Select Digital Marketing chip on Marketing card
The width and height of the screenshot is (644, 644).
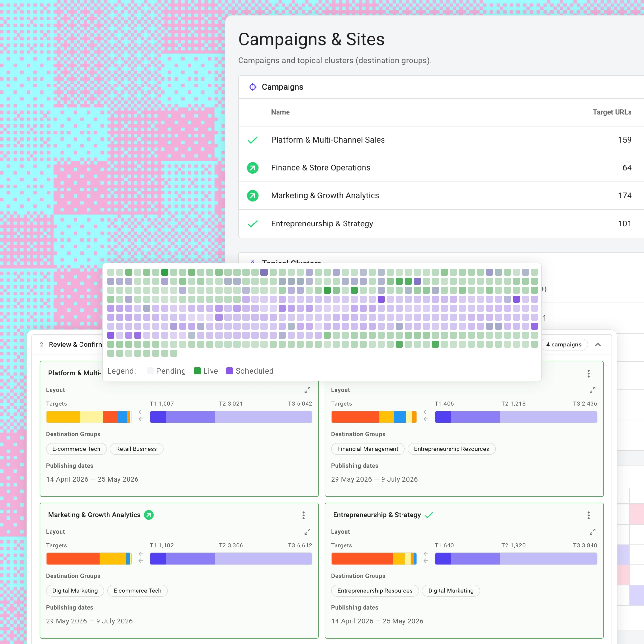pyautogui.click(x=75, y=591)
